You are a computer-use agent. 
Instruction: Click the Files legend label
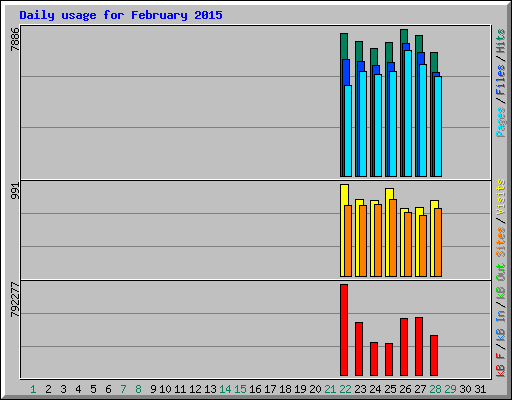click(x=501, y=79)
